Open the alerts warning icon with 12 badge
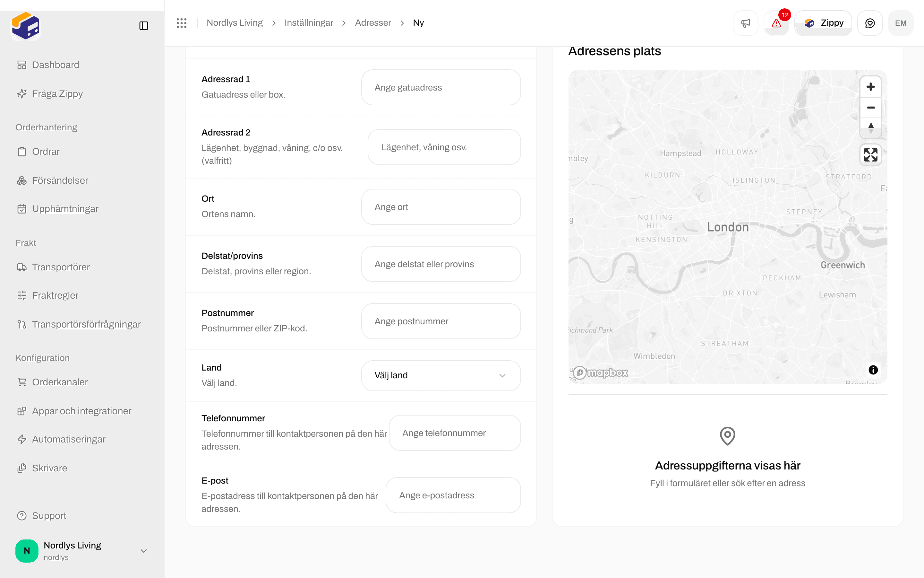 tap(776, 23)
